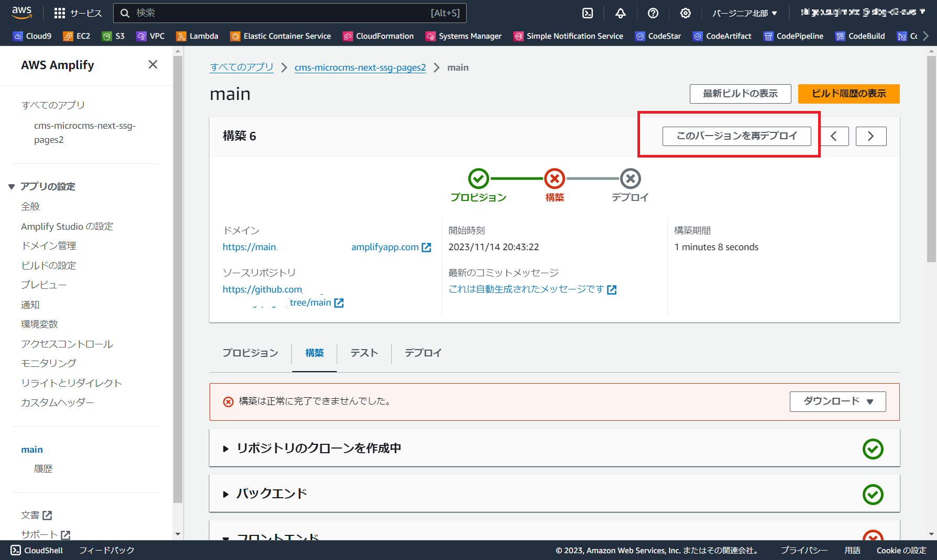Open 文書 documentation link in sidebar

click(x=37, y=515)
